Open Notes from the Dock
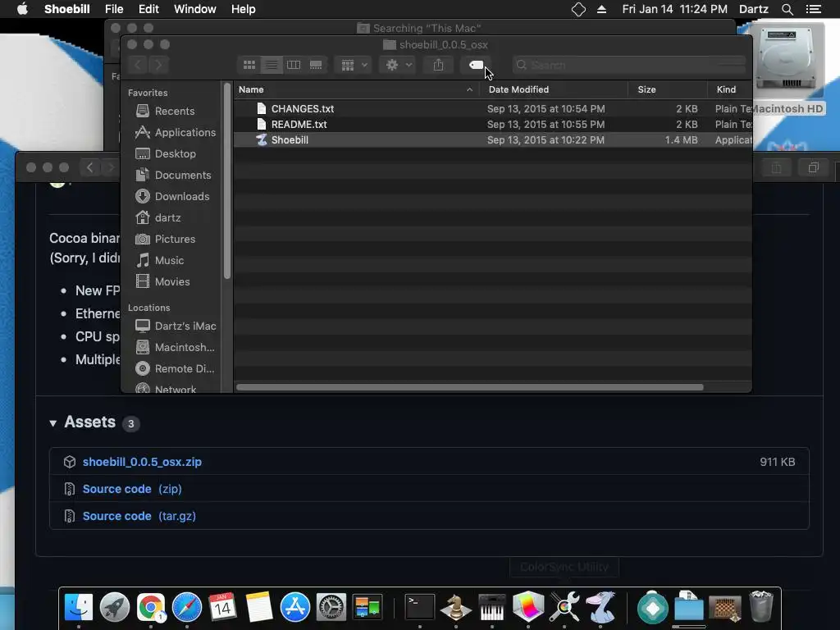Viewport: 840px width, 630px height. tap(259, 608)
